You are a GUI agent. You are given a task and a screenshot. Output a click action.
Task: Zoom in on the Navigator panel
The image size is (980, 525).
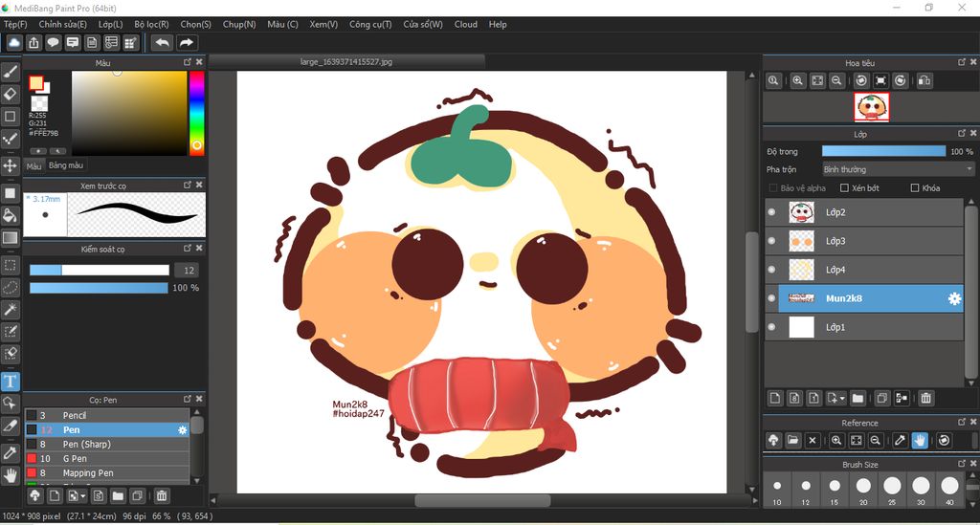[797, 80]
